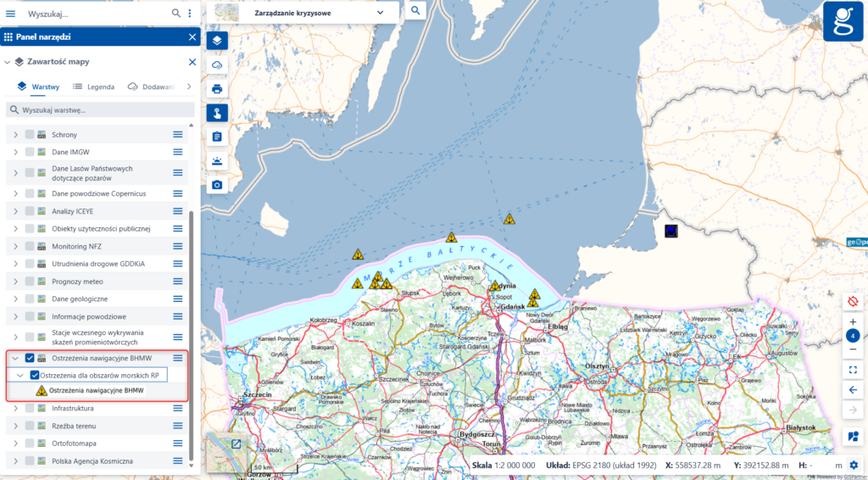Open the camera snapshot tool
The height and width of the screenshot is (480, 868).
pos(217,185)
